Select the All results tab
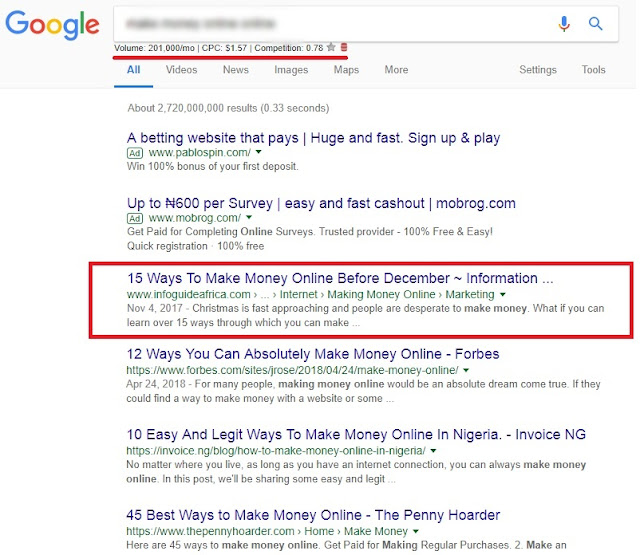 point(133,70)
